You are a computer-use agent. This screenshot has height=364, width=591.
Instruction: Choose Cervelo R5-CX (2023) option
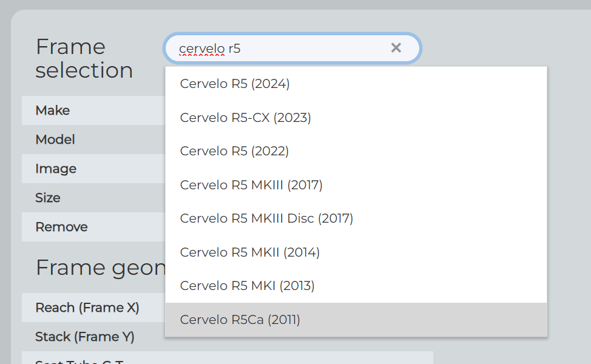356,118
